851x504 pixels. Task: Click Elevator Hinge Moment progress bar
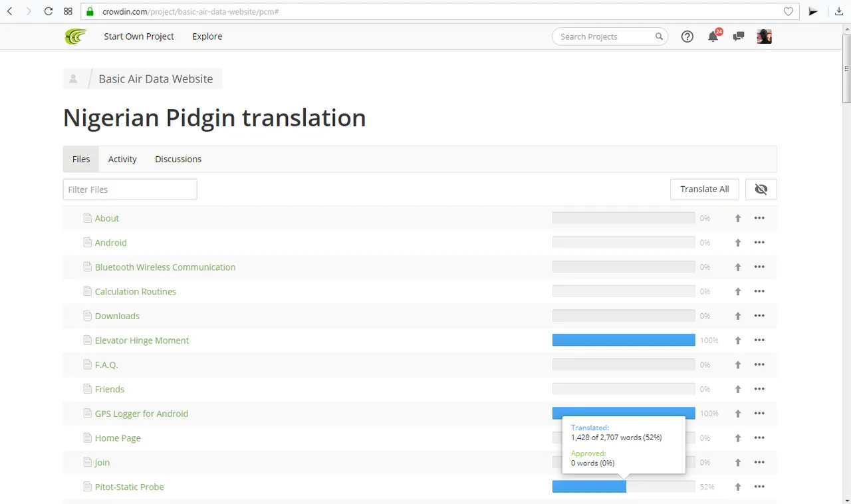[x=624, y=340]
